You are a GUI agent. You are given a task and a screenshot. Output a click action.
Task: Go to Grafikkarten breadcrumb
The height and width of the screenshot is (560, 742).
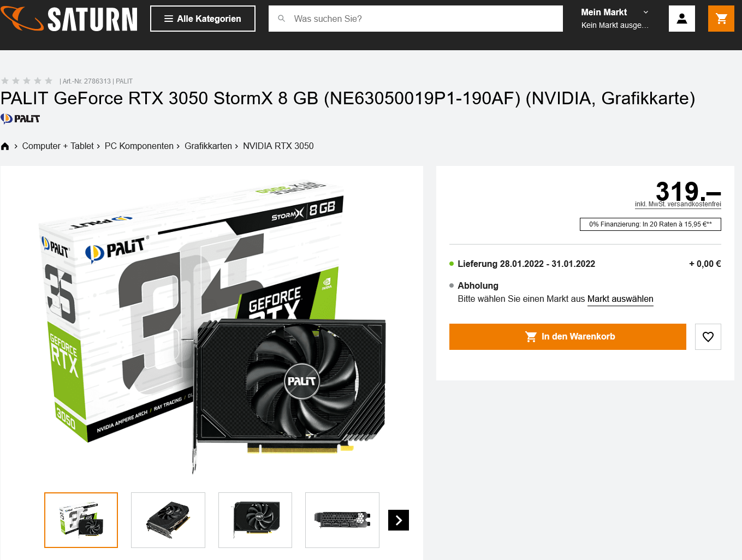tap(208, 146)
